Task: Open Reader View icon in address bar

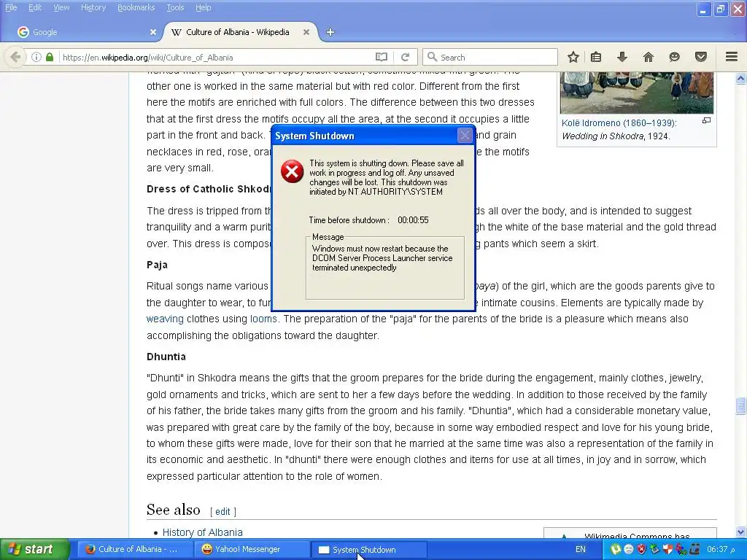Action: pos(381,57)
